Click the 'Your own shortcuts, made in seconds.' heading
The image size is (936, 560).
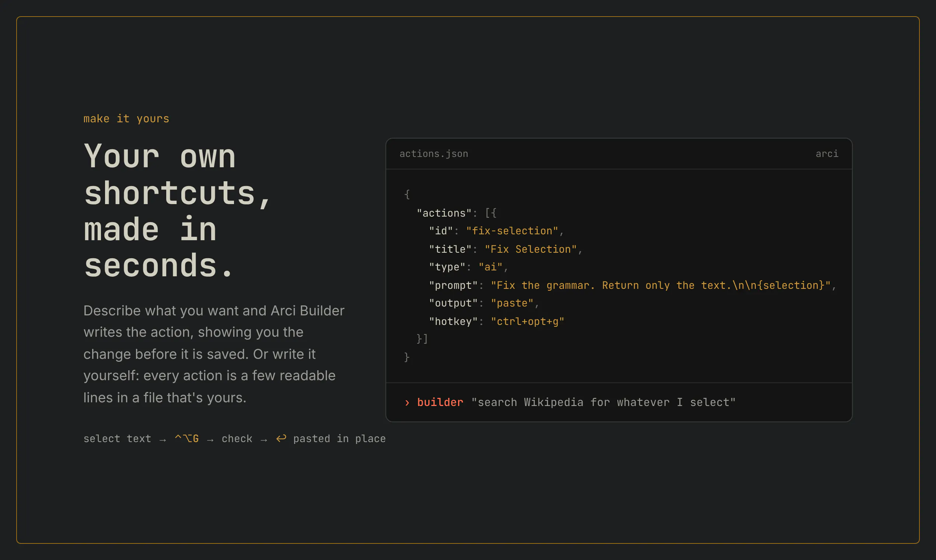point(177,211)
